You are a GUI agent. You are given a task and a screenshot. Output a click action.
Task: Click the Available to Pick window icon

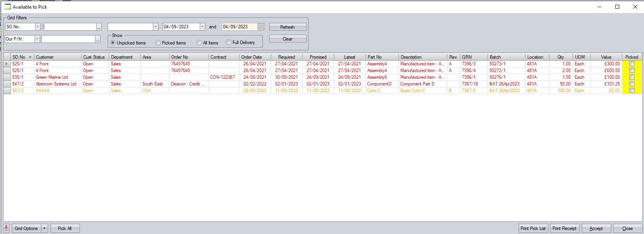7,7
